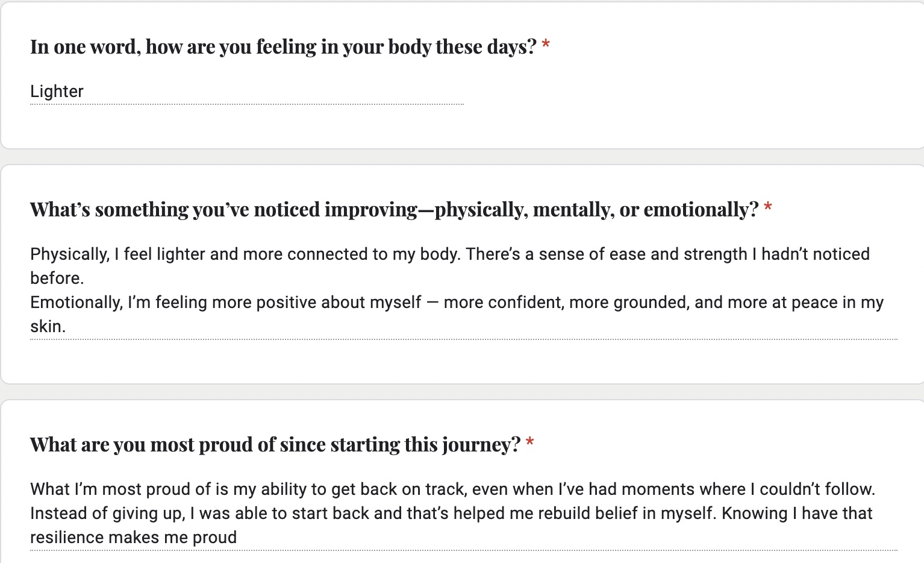This screenshot has width=924, height=563.
Task: Click the red asterisk after "these days?"
Action: pos(546,45)
